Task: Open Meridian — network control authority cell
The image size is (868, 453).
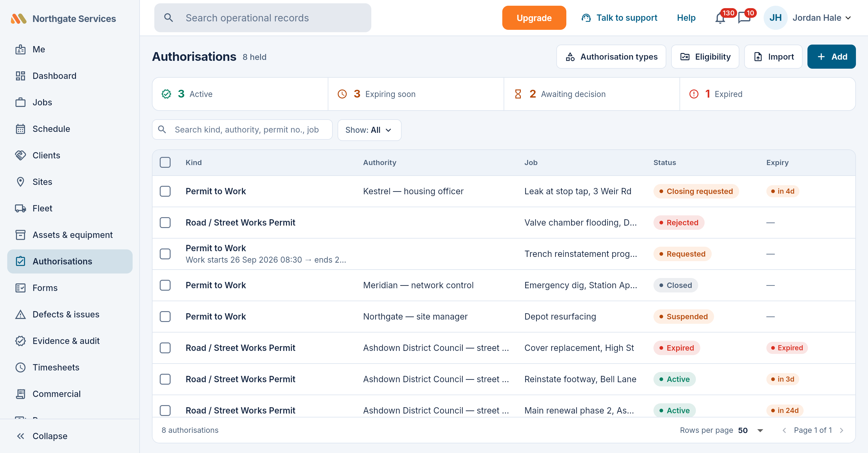Action: (x=418, y=285)
